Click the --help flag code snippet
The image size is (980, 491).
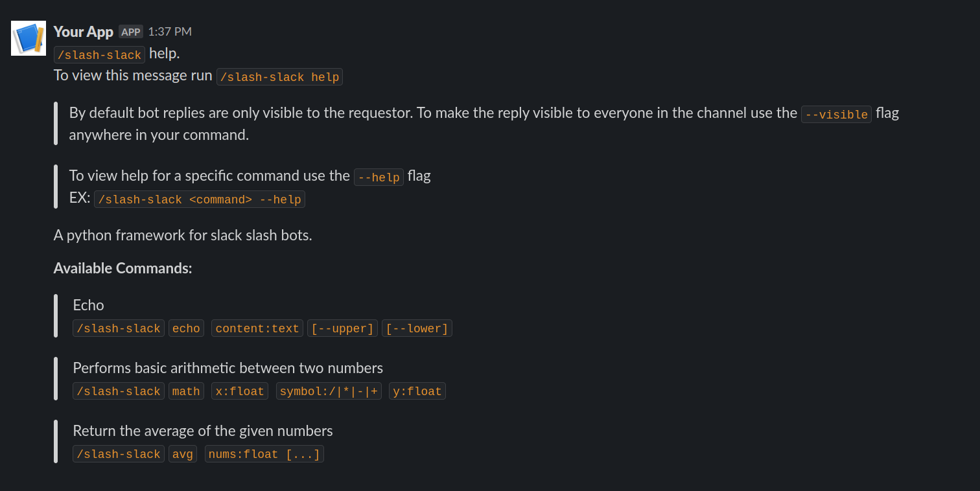(379, 177)
